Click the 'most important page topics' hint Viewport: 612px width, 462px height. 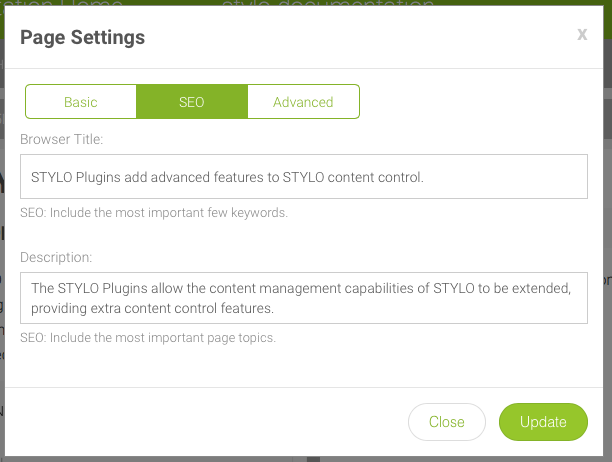pyautogui.click(x=147, y=337)
